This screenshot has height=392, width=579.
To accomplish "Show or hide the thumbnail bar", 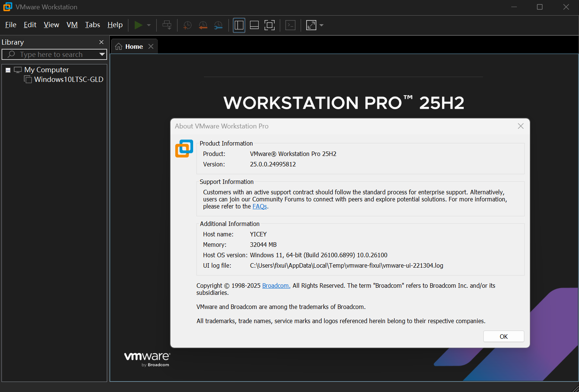I will pos(254,25).
